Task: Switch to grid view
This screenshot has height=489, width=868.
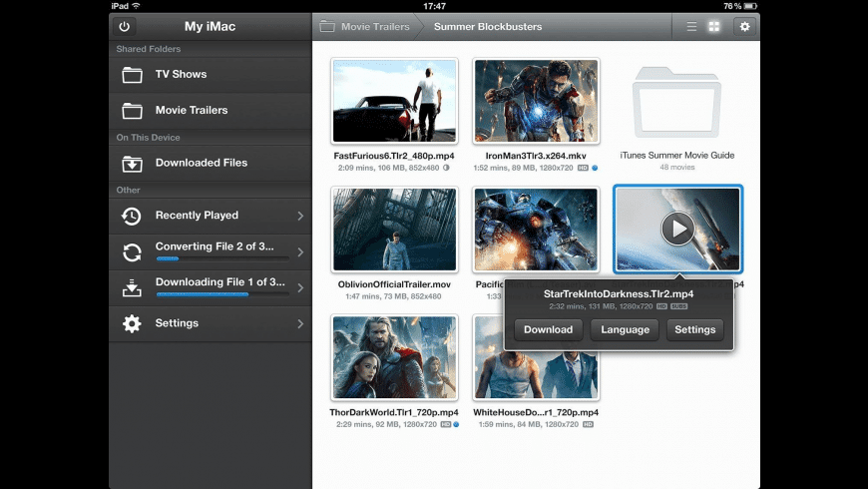Action: coord(714,26)
